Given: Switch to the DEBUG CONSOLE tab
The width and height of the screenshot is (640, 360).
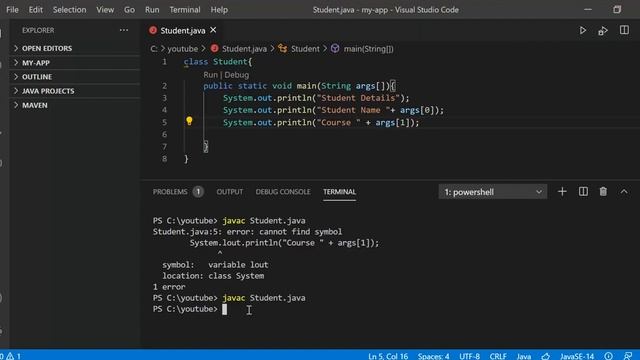Looking at the screenshot, I should (x=283, y=191).
